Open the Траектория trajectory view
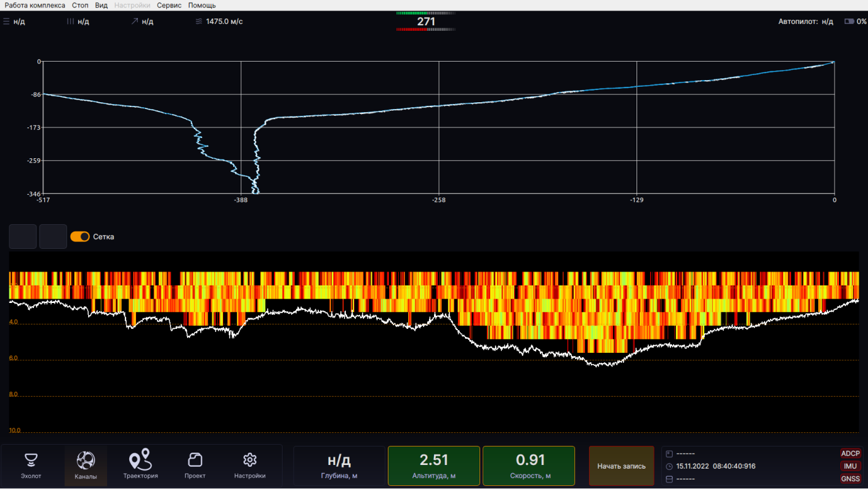This screenshot has height=489, width=868. pos(140,466)
